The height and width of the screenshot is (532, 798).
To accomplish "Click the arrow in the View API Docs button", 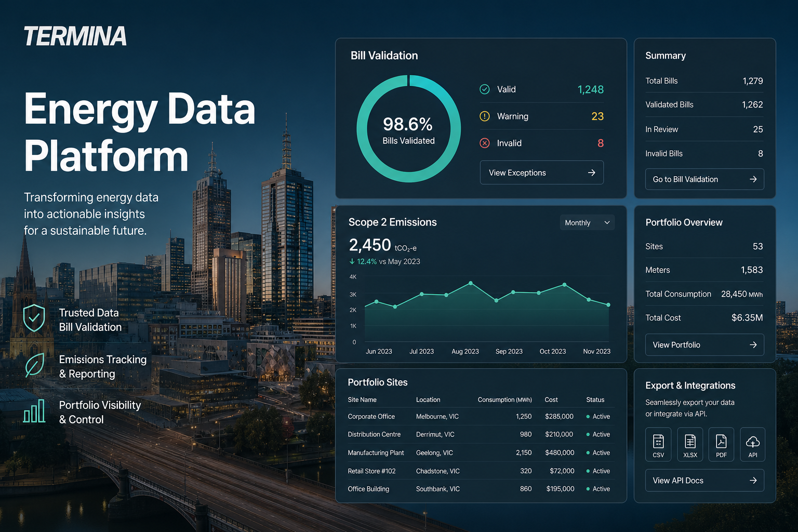I will pyautogui.click(x=753, y=481).
